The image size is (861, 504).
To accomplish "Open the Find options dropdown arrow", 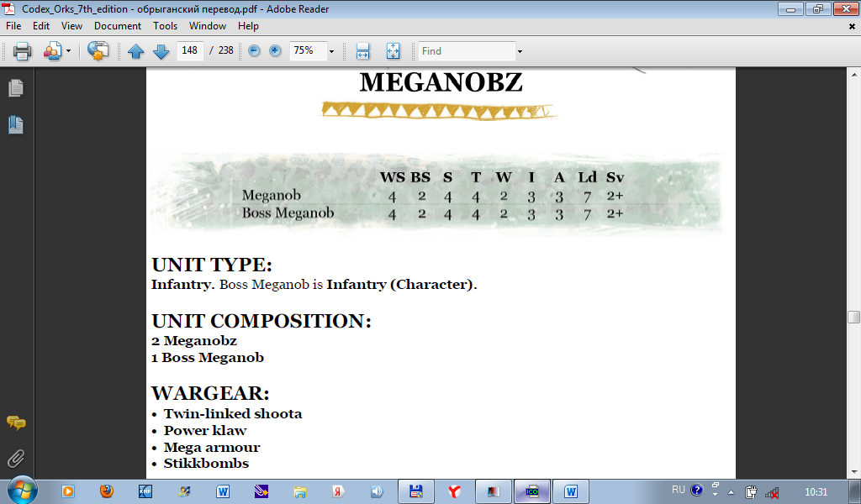I will (x=520, y=51).
